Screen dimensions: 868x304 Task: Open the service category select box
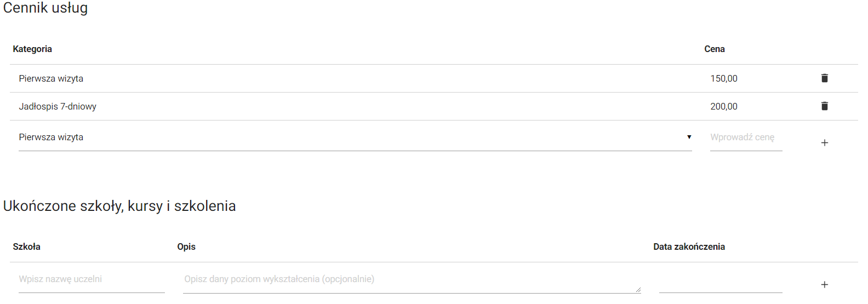[351, 137]
